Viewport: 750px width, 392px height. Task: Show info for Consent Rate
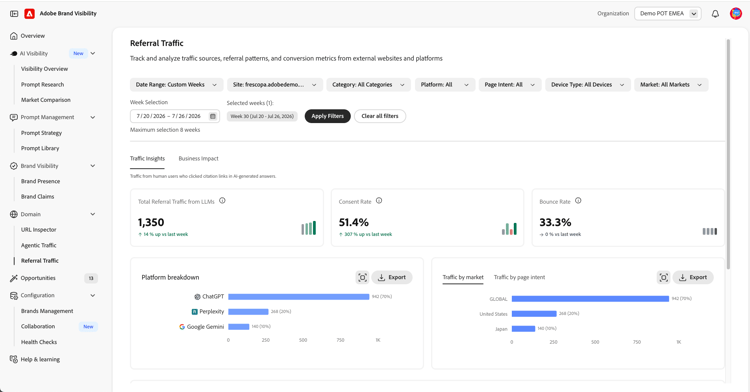379,201
